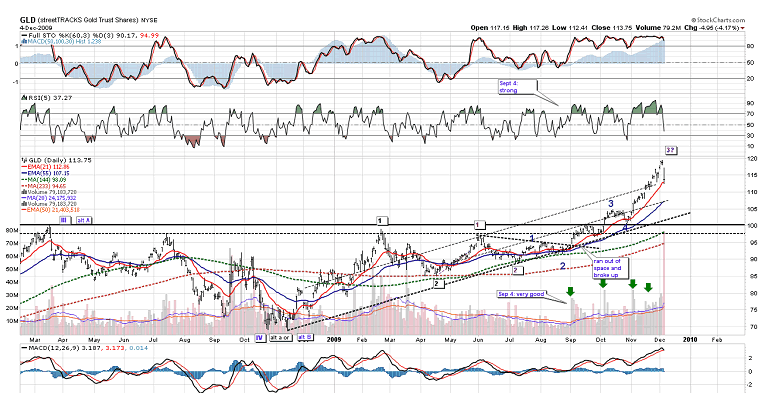This screenshot has height=411, width=768.
Task: Click the red down-triangle change indicator
Action: click(743, 28)
